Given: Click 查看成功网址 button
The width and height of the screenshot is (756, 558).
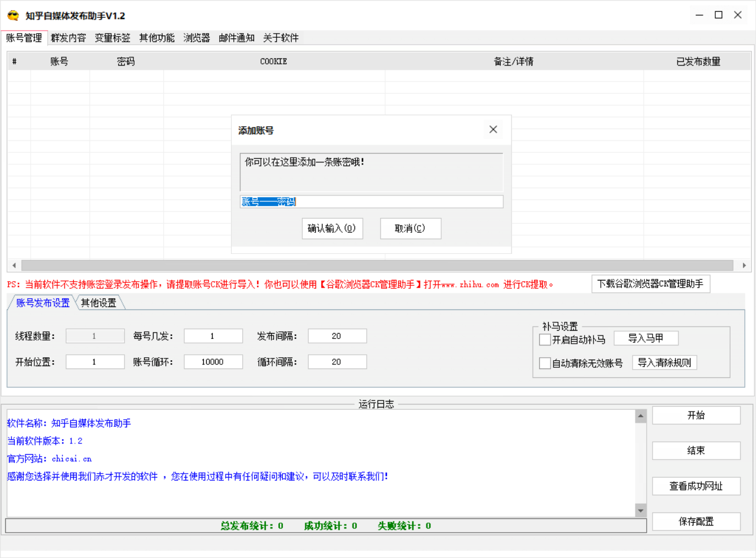Looking at the screenshot, I should click(x=696, y=486).
